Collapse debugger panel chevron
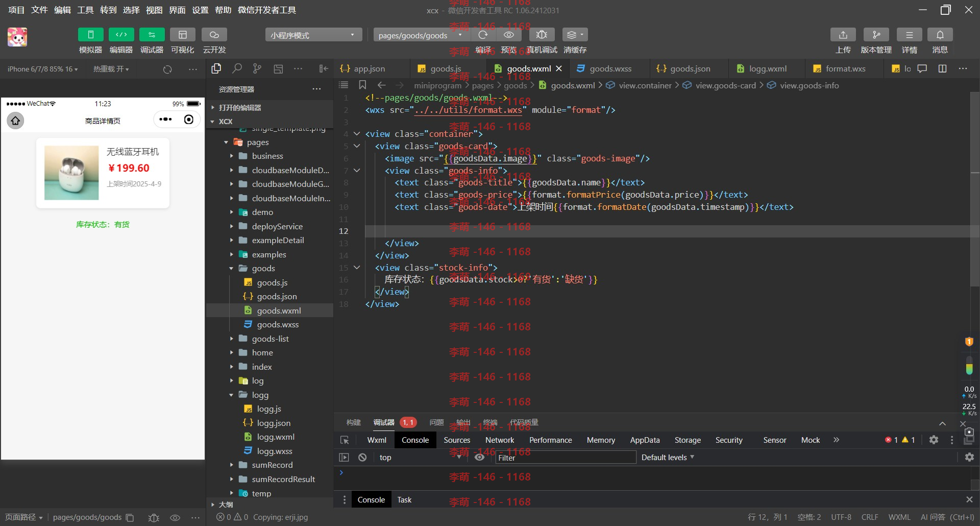 tap(942, 423)
